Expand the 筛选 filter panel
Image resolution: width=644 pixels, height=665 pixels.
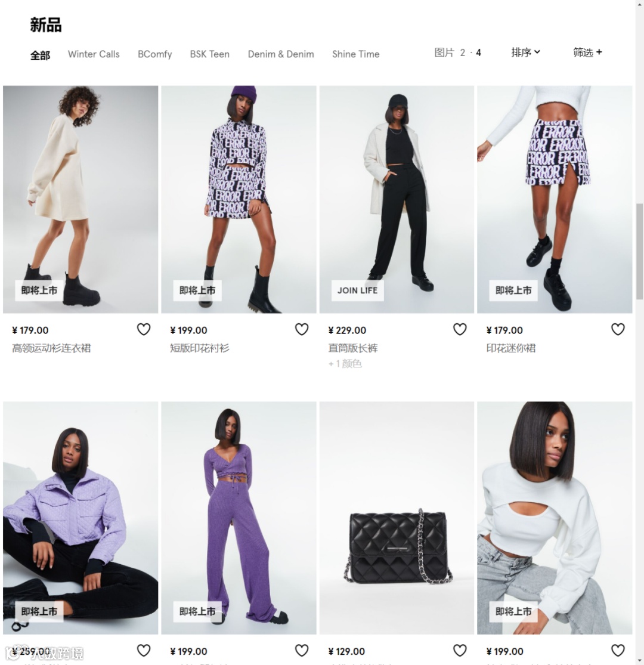[587, 52]
